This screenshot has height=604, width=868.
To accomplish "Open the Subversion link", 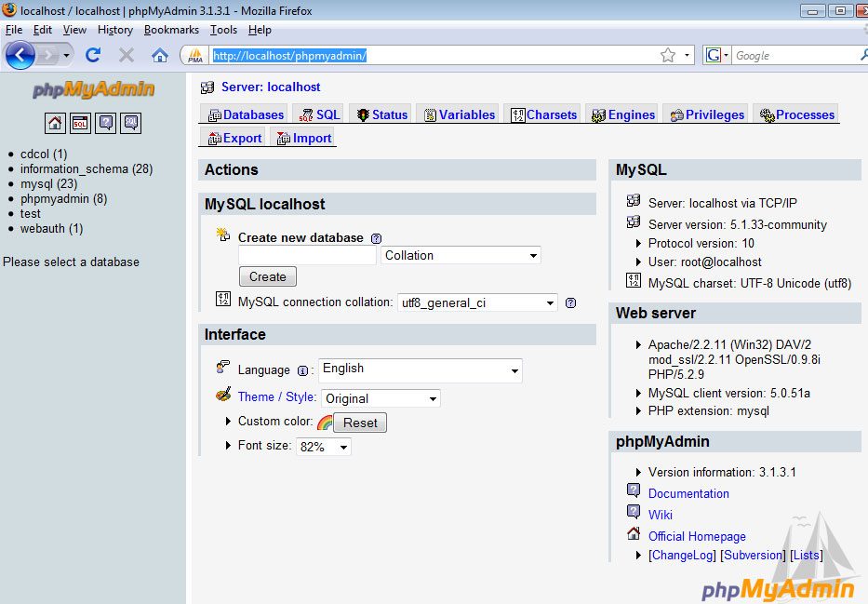I will tap(753, 555).
